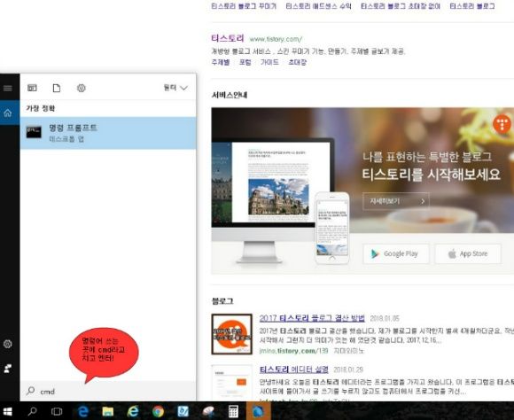Screen dimensions: 514x420
Task: Open the 가이드 sub-link
Action: [x=269, y=62]
